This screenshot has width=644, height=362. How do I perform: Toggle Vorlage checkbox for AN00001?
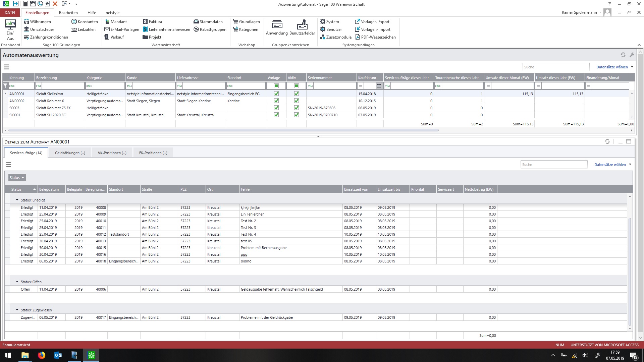point(276,94)
